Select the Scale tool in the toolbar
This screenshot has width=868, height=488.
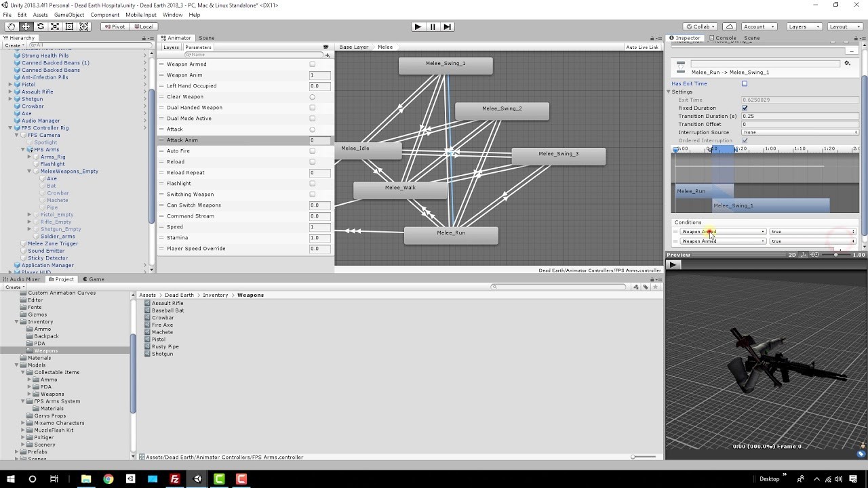click(x=55, y=26)
